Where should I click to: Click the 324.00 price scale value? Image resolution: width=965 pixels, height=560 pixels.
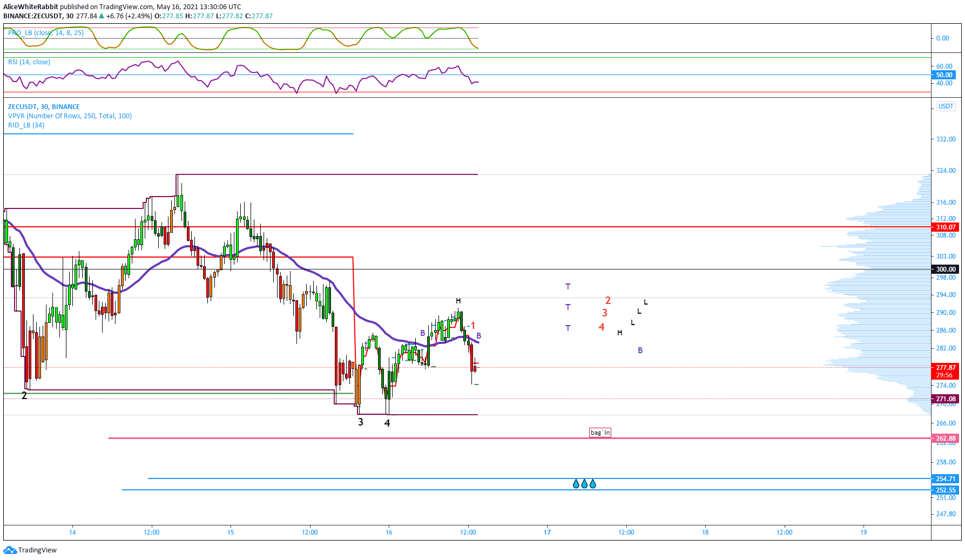(946, 171)
